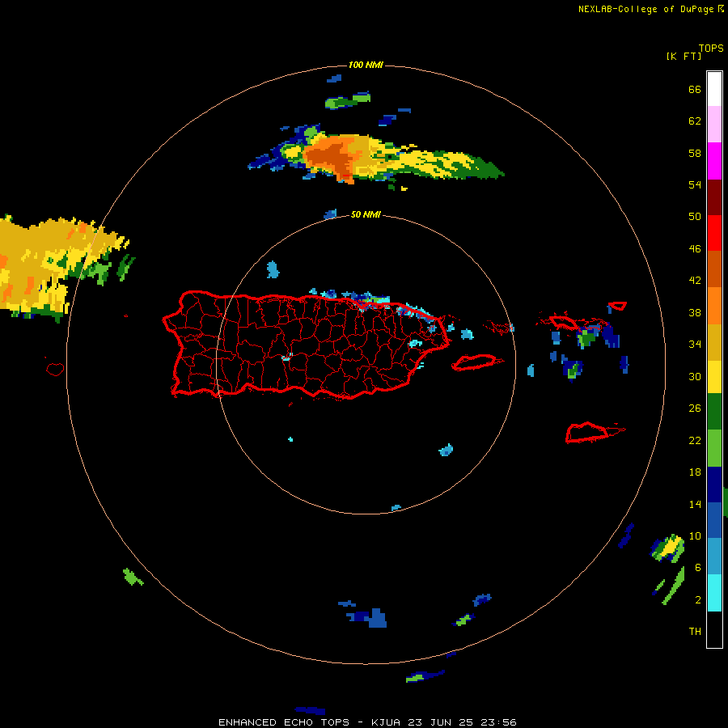Click the 'NEXLAB-College of DuPage' credit text
The image size is (728, 728).
point(645,9)
